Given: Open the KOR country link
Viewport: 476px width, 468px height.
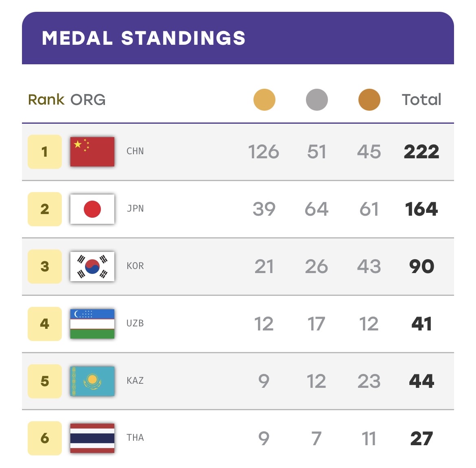Looking at the screenshot, I should point(135,266).
